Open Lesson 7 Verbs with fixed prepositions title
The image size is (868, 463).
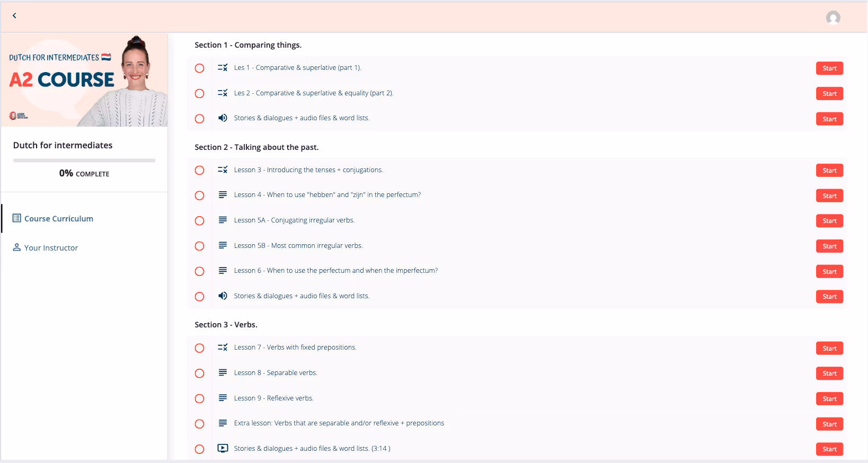295,348
